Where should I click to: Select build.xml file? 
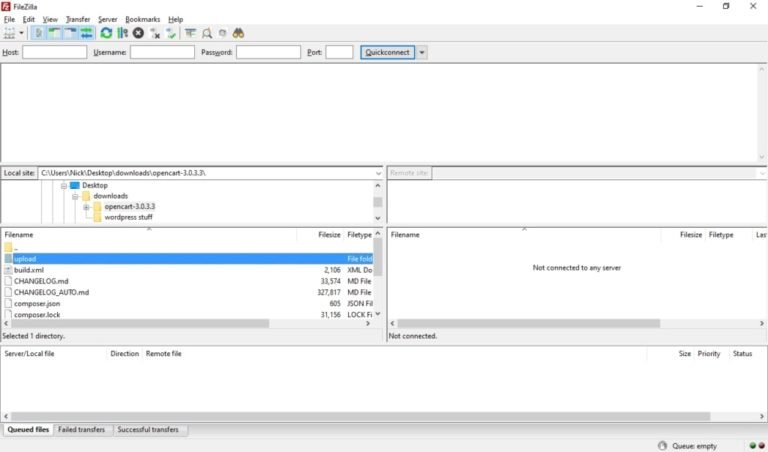[x=188, y=270]
